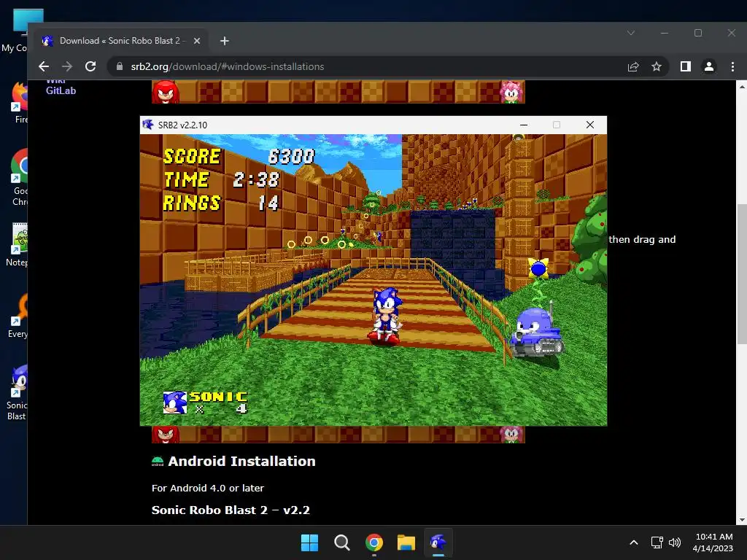Viewport: 747px width, 560px height.
Task: Click the forward navigation arrow
Action: (67, 66)
